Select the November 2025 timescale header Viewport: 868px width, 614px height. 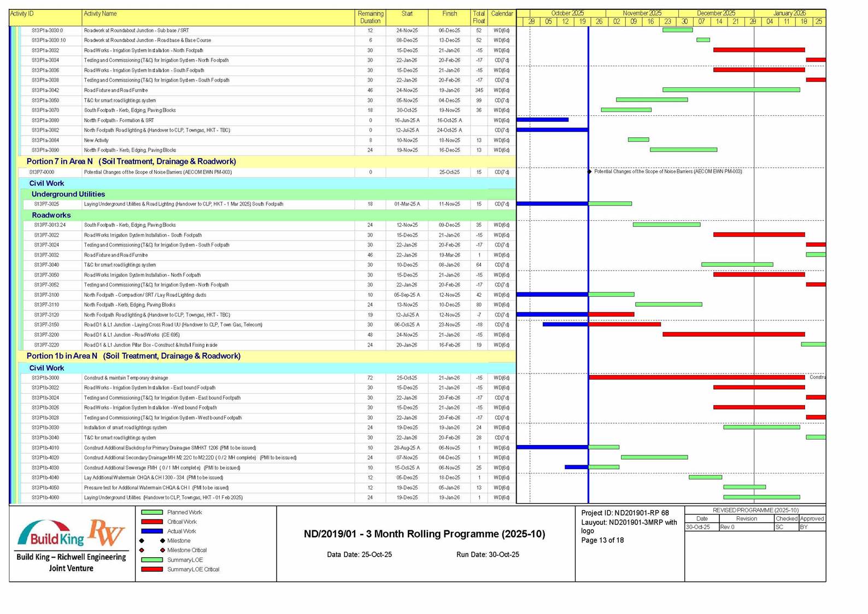pyautogui.click(x=642, y=13)
